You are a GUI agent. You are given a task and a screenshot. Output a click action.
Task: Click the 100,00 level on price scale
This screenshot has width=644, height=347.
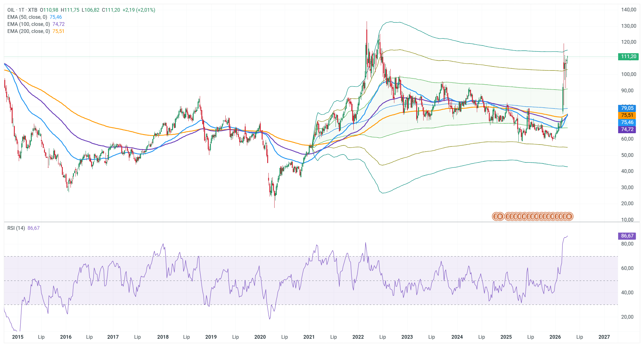click(x=629, y=74)
